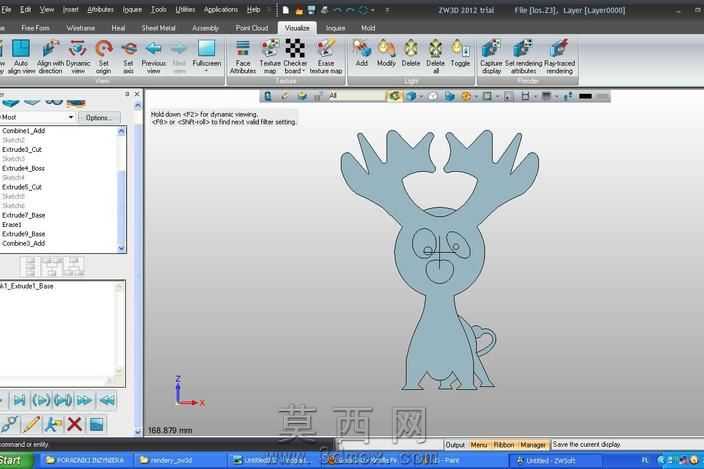
Task: Toggle the Output panel button
Action: coord(455,444)
